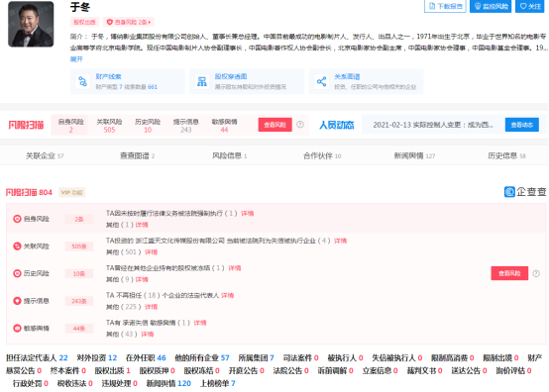Switch to the 风险信息 tab
This screenshot has width=549, height=392.
tap(229, 156)
